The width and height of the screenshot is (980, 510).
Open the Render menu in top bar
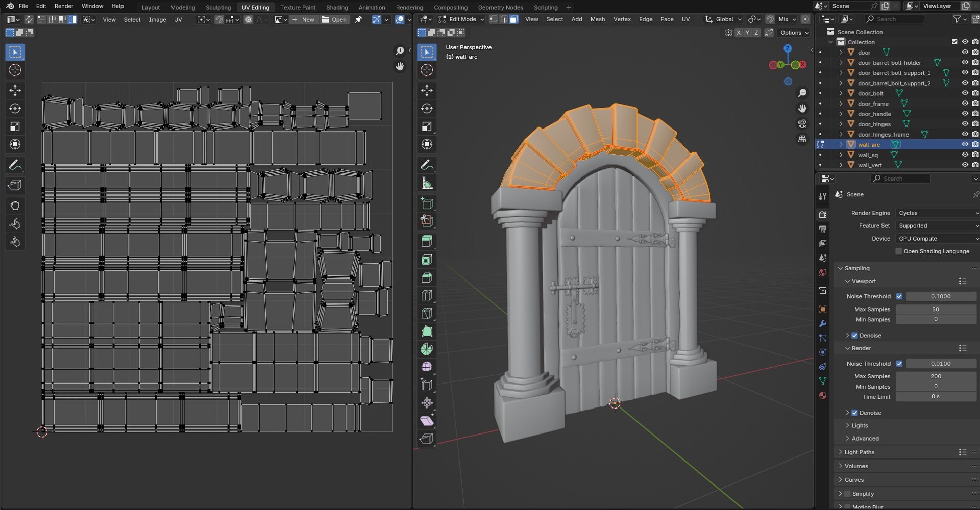(64, 6)
